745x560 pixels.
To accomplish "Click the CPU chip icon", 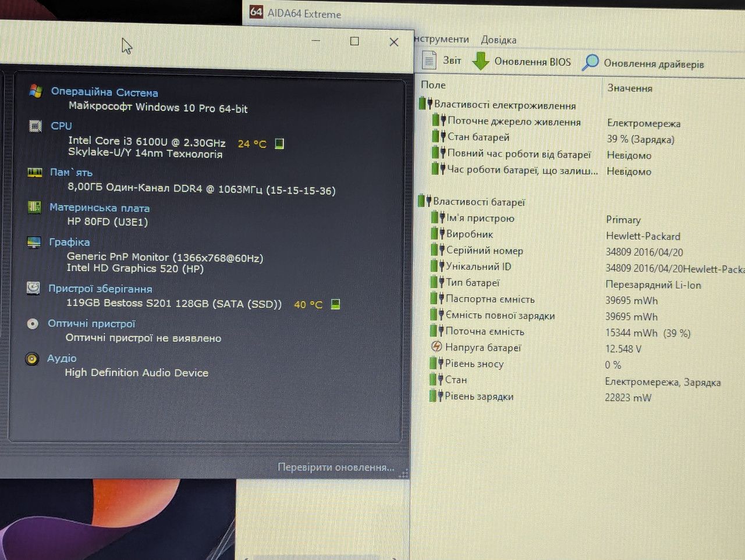I will (x=36, y=126).
